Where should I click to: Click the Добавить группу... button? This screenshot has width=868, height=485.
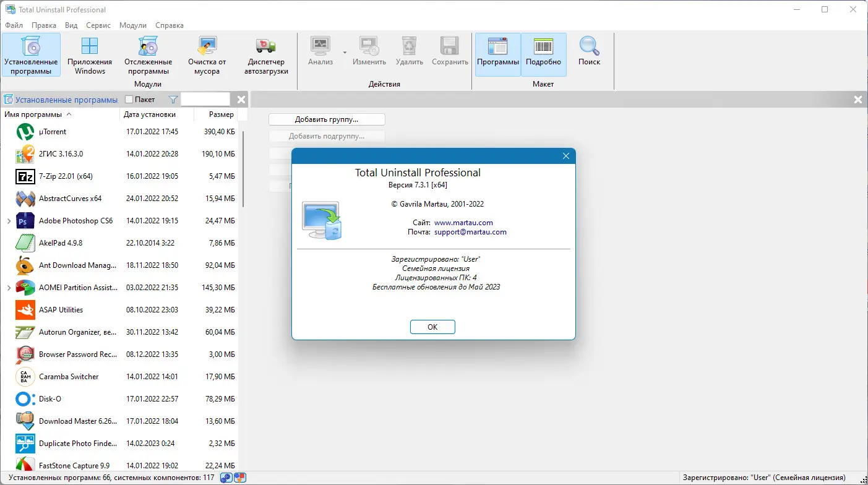click(x=327, y=119)
